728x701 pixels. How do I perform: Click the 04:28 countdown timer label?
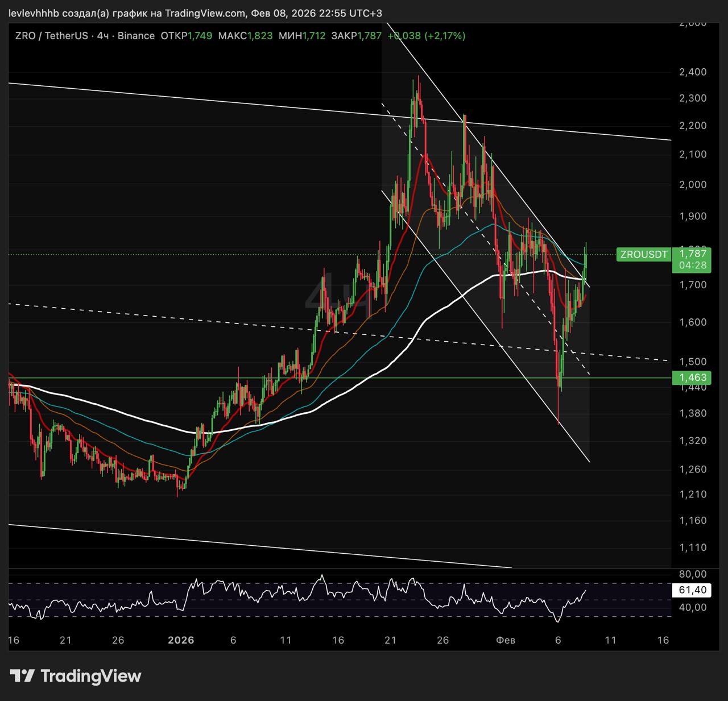(x=693, y=266)
